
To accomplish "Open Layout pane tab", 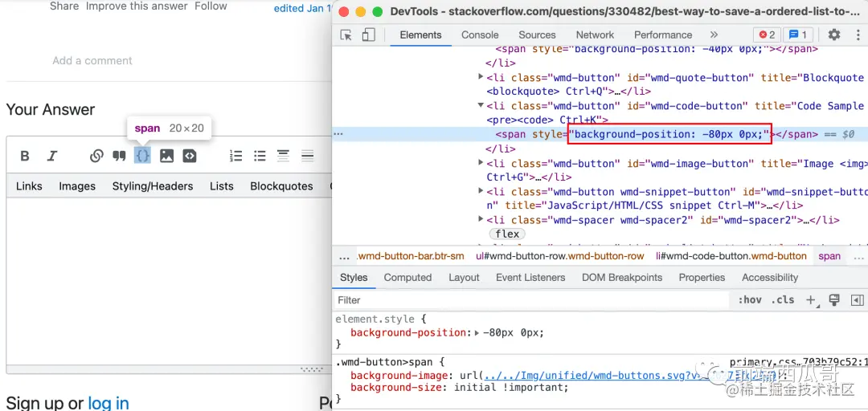I will pos(464,278).
